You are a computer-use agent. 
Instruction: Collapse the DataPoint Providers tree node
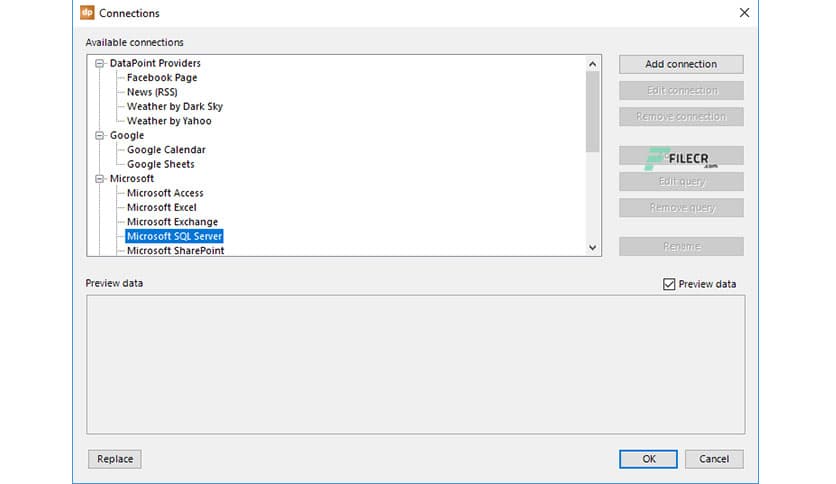[x=100, y=63]
